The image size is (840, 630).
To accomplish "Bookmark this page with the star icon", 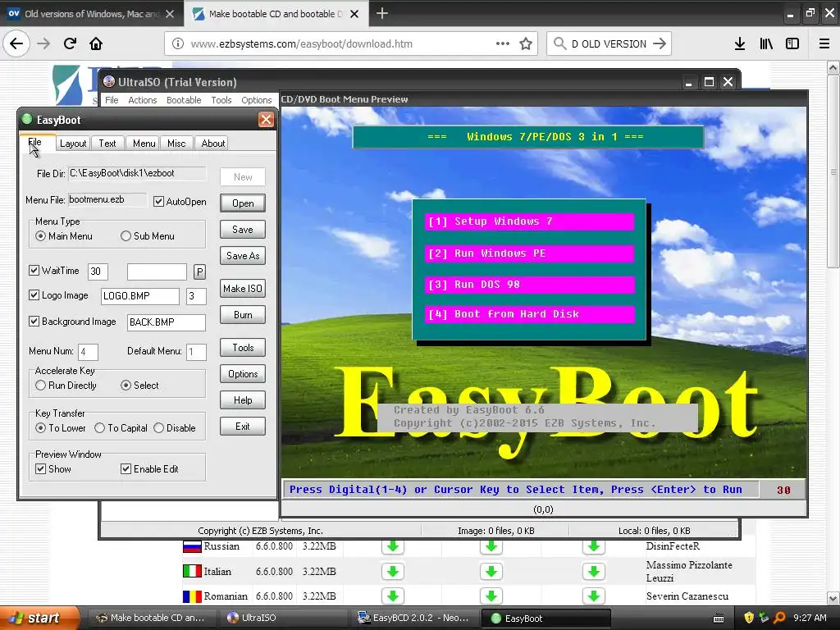I will click(x=526, y=43).
